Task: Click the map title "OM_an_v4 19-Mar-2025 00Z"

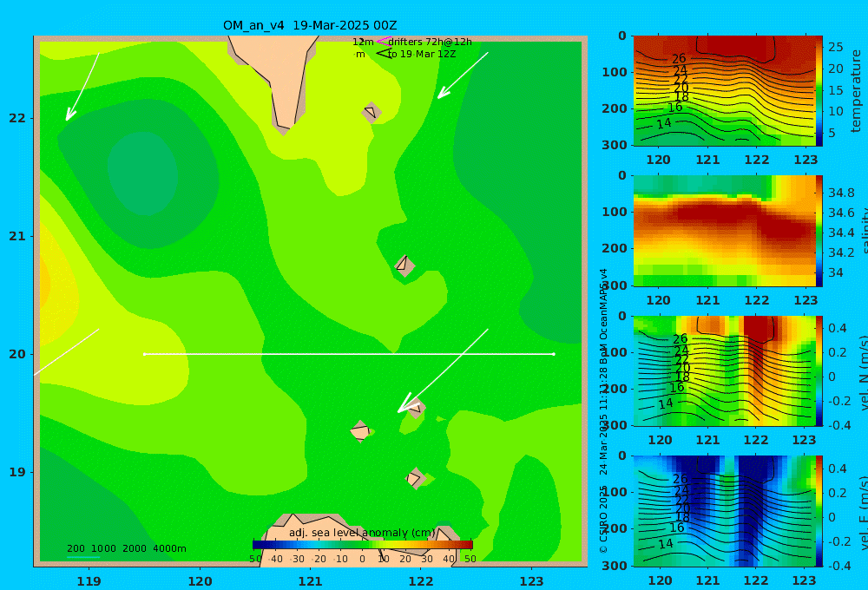Action: click(x=310, y=25)
